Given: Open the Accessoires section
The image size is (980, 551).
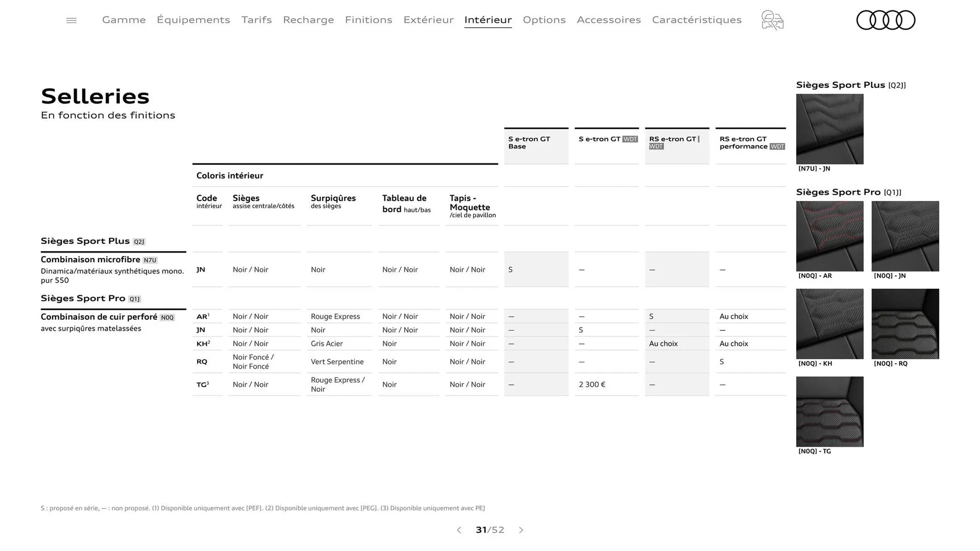Looking at the screenshot, I should [608, 20].
